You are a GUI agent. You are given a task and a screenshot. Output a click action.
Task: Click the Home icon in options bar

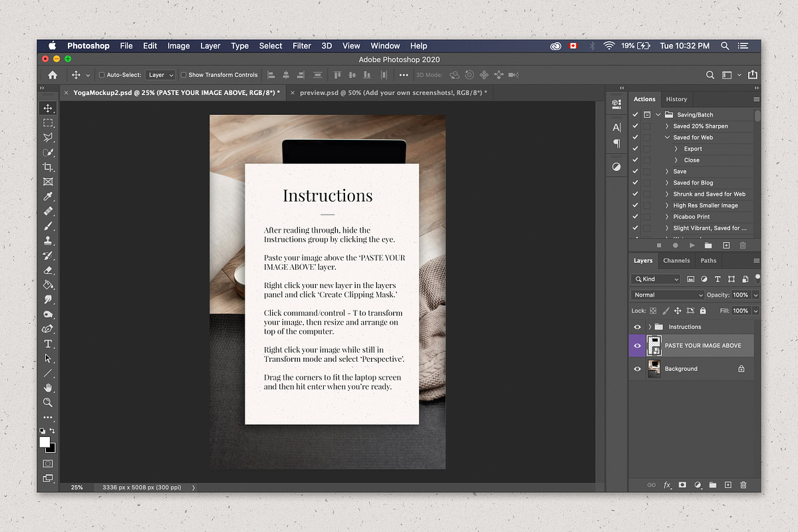(x=53, y=75)
